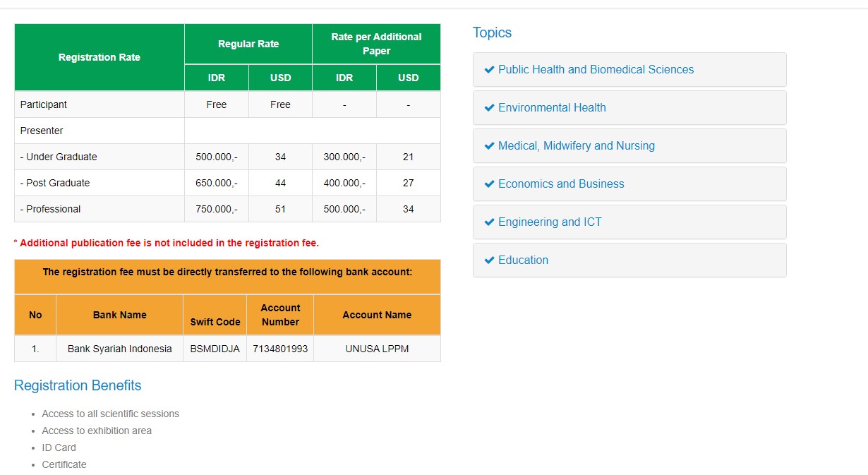
Task: Click the Registration Benefits heading
Action: point(78,385)
